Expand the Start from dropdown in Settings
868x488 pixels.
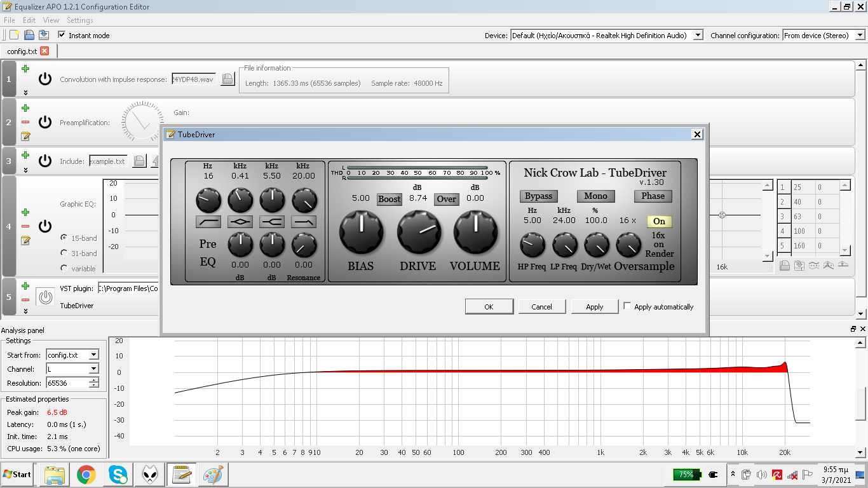93,355
